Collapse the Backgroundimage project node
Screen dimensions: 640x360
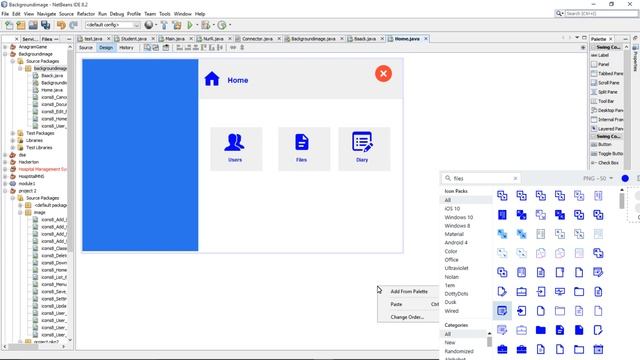pyautogui.click(x=5, y=54)
